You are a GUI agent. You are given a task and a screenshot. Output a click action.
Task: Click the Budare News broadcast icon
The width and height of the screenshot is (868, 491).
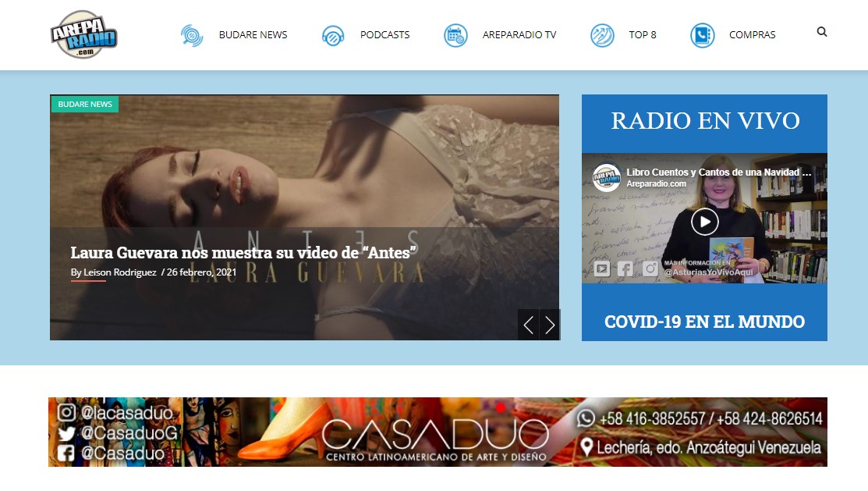pyautogui.click(x=192, y=35)
